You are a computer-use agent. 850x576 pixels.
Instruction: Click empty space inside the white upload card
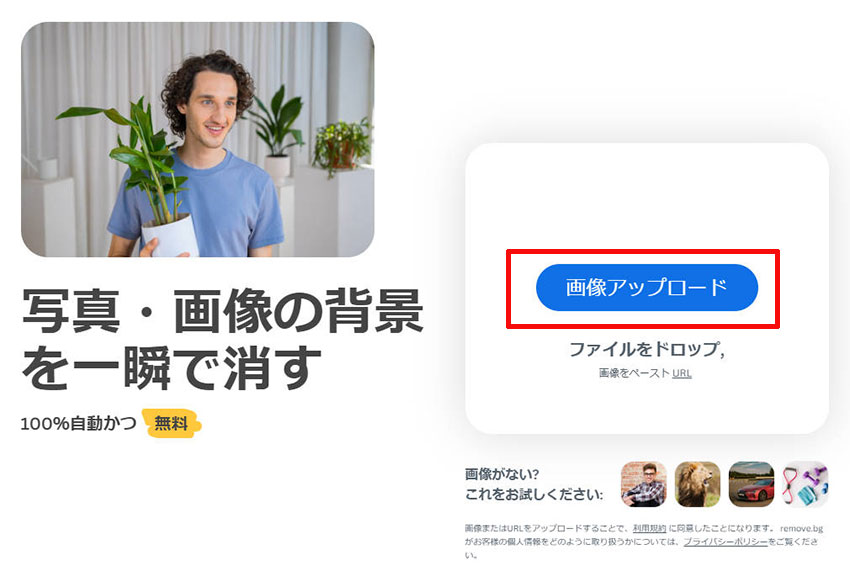point(647,200)
